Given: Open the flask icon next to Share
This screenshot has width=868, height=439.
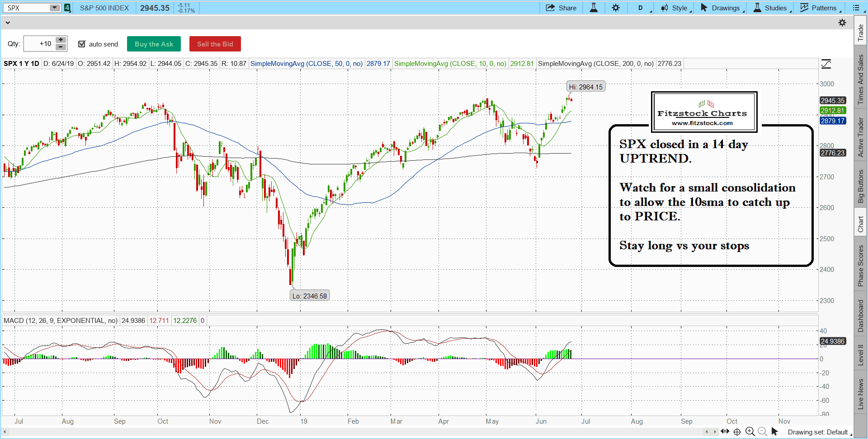Looking at the screenshot, I should (594, 8).
